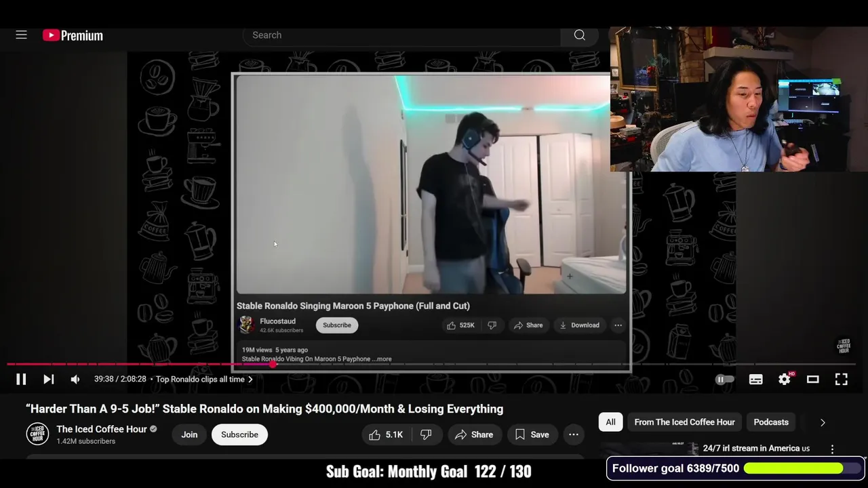Image resolution: width=868 pixels, height=488 pixels.
Task: Open The Iced Coffee Hour channel name
Action: click(102, 429)
